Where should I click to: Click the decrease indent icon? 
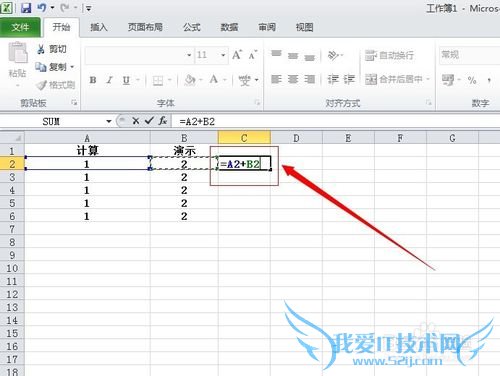click(333, 79)
